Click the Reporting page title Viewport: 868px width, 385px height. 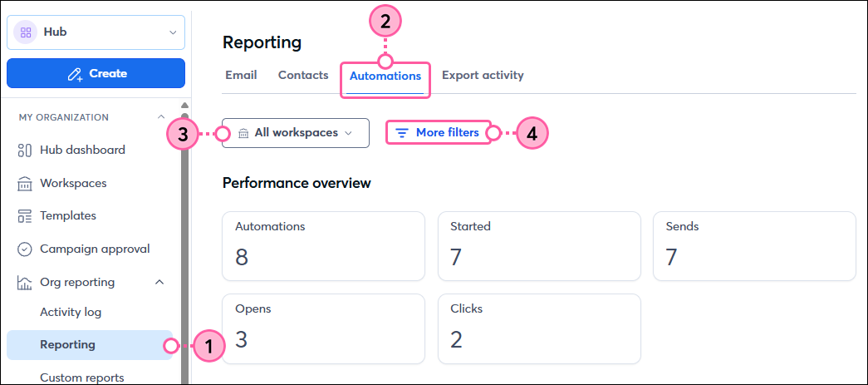262,42
